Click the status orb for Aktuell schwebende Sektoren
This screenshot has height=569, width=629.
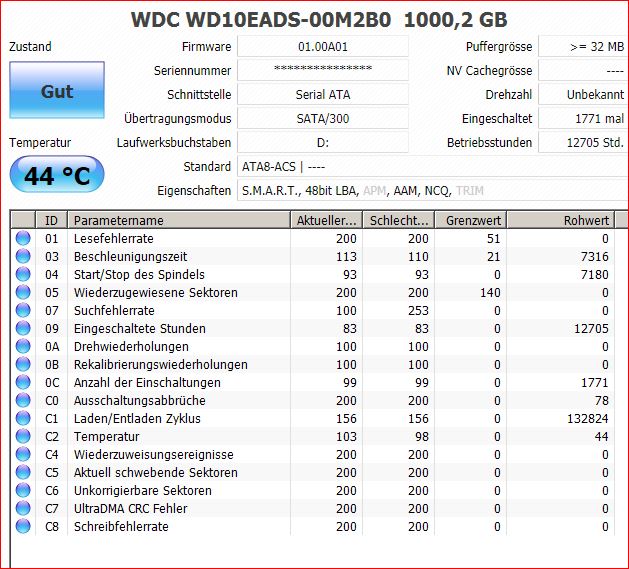point(23,472)
